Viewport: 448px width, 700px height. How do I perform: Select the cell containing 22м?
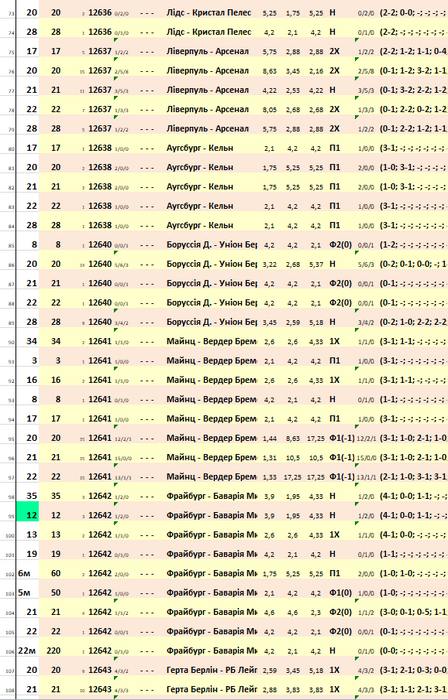click(x=28, y=651)
